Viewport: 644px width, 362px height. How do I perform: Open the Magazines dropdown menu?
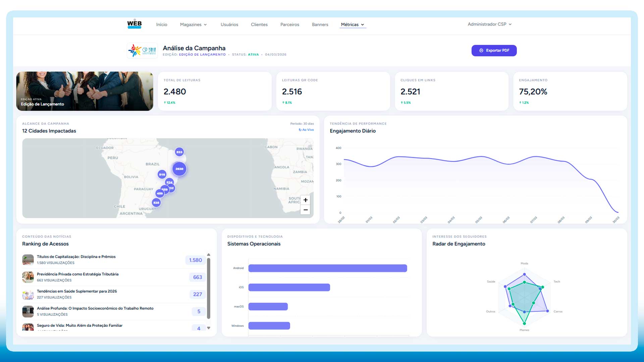(x=193, y=24)
